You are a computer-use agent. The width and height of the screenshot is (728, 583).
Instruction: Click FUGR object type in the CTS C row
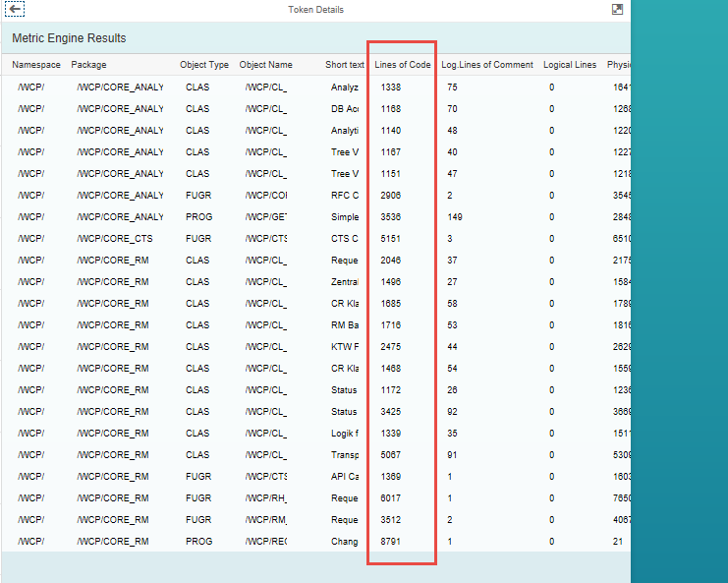coord(198,238)
